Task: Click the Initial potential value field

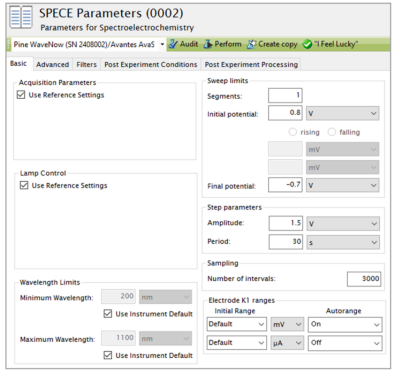Action: point(285,113)
